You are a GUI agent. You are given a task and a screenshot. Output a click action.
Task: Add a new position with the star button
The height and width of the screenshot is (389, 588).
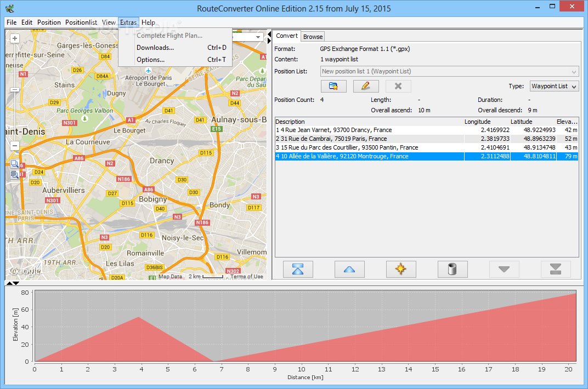click(x=401, y=269)
